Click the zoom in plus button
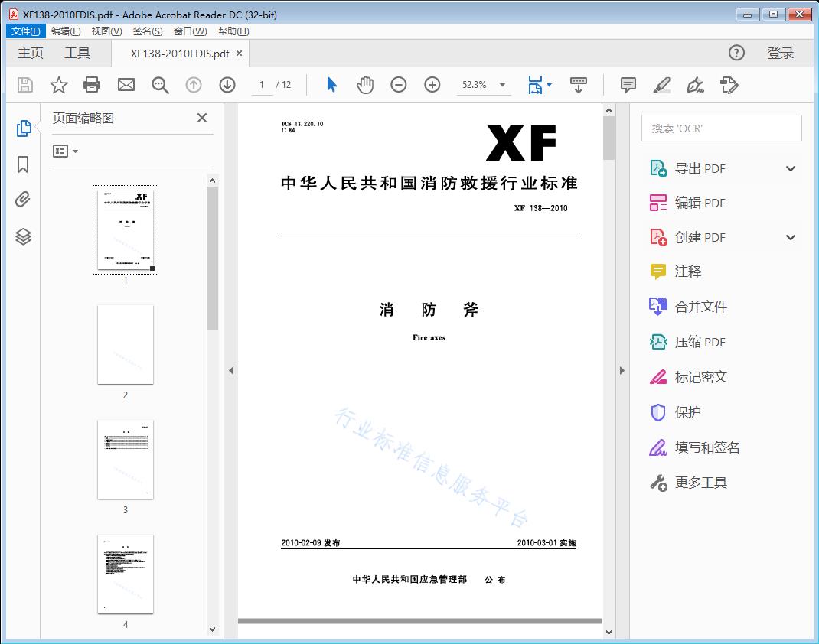Viewport: 819px width, 644px height. coord(432,85)
